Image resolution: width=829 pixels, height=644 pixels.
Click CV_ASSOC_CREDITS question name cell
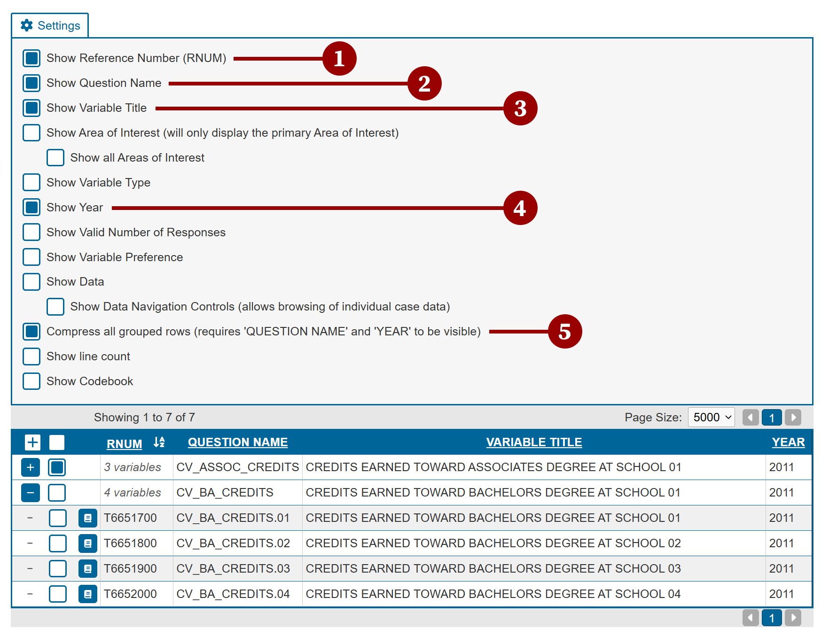click(x=238, y=467)
